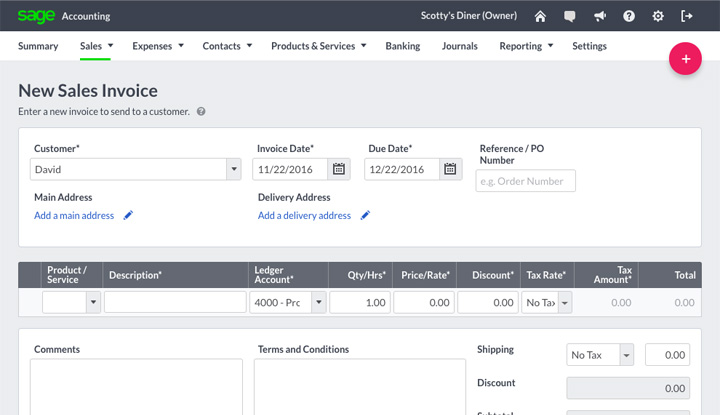This screenshot has width=720, height=415.
Task: Open Invoice Date calendar picker
Action: 339,169
